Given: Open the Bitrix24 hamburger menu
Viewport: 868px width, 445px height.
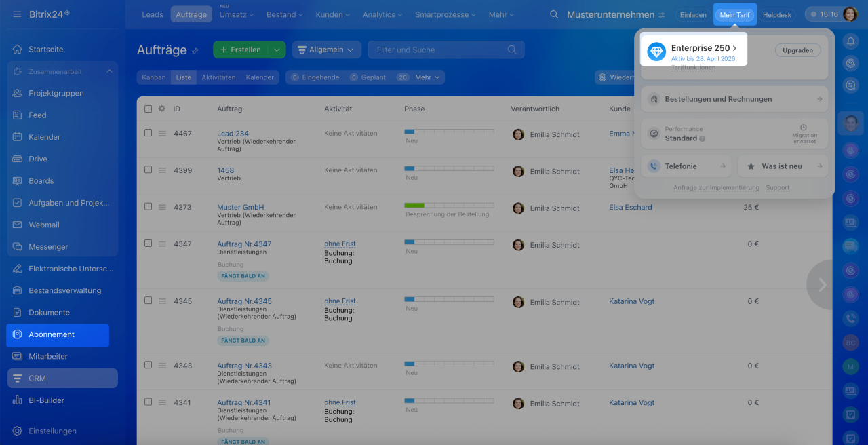Looking at the screenshot, I should 17,14.
